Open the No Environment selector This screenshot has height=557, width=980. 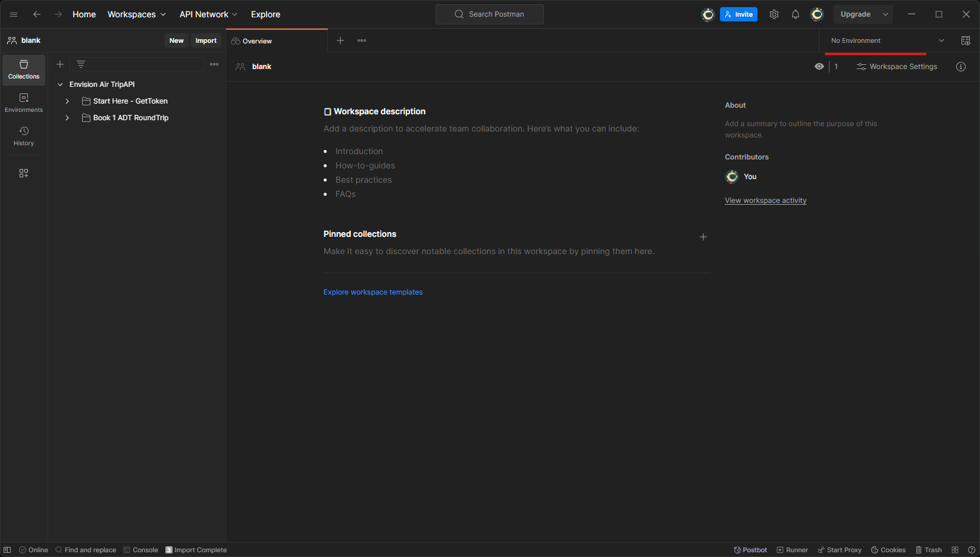pos(887,40)
